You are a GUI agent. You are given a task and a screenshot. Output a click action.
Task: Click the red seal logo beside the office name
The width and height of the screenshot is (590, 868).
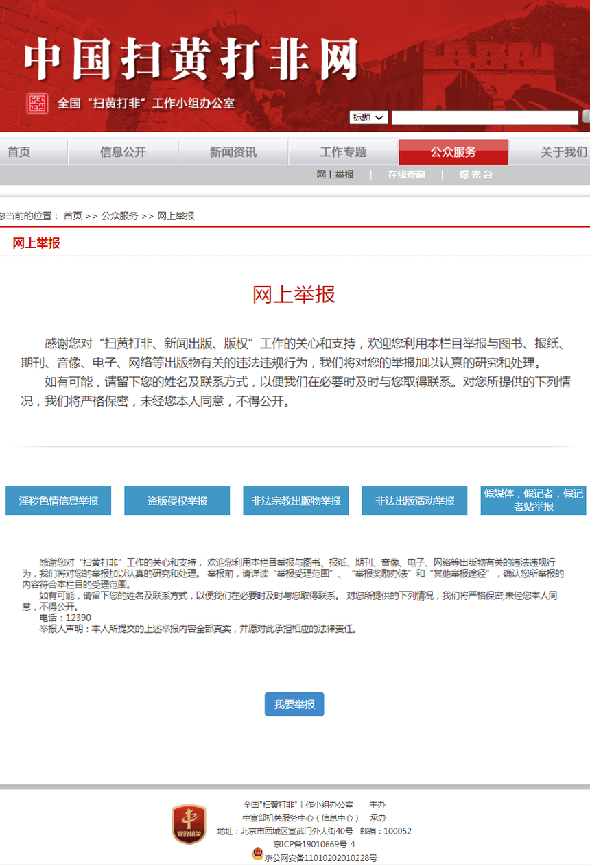tap(37, 104)
